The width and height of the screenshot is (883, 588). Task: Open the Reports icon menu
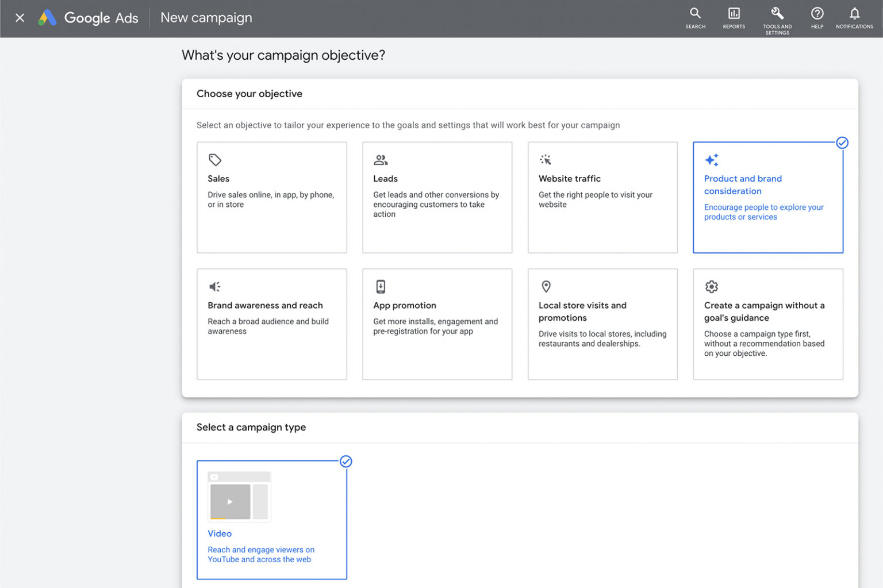click(x=734, y=18)
